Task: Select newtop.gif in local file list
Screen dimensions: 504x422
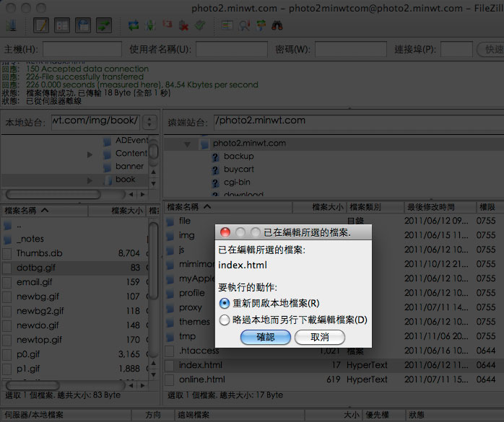Action: coord(74,340)
